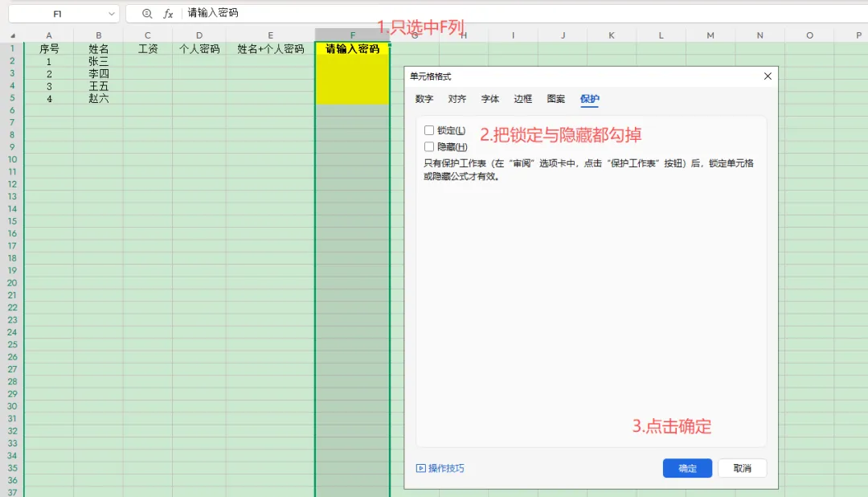This screenshot has width=868, height=497.
Task: Open the 操作技巧 link
Action: (x=446, y=468)
